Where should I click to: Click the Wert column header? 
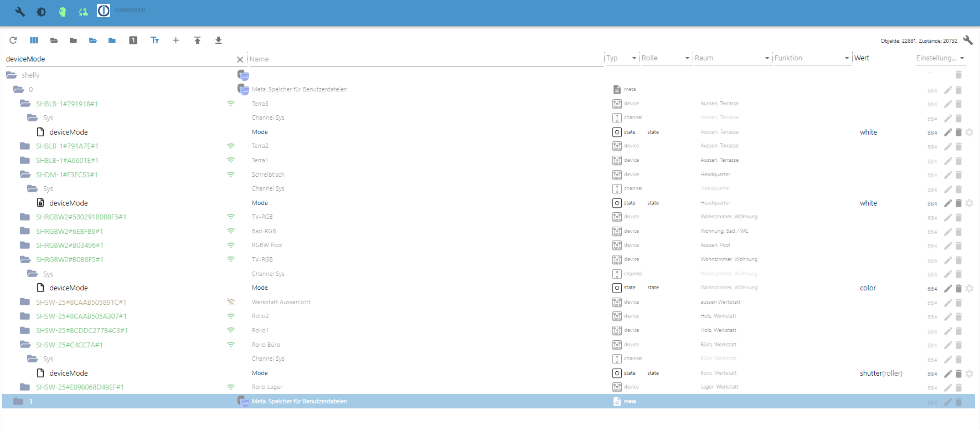(x=862, y=58)
